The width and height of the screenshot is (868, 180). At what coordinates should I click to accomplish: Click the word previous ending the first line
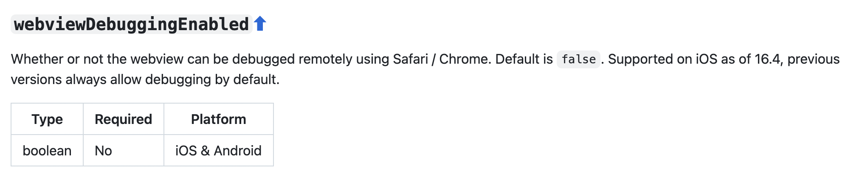pyautogui.click(x=814, y=59)
